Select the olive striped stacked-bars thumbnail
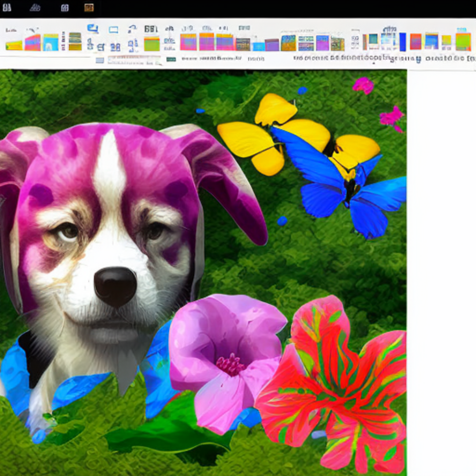 click(x=75, y=41)
